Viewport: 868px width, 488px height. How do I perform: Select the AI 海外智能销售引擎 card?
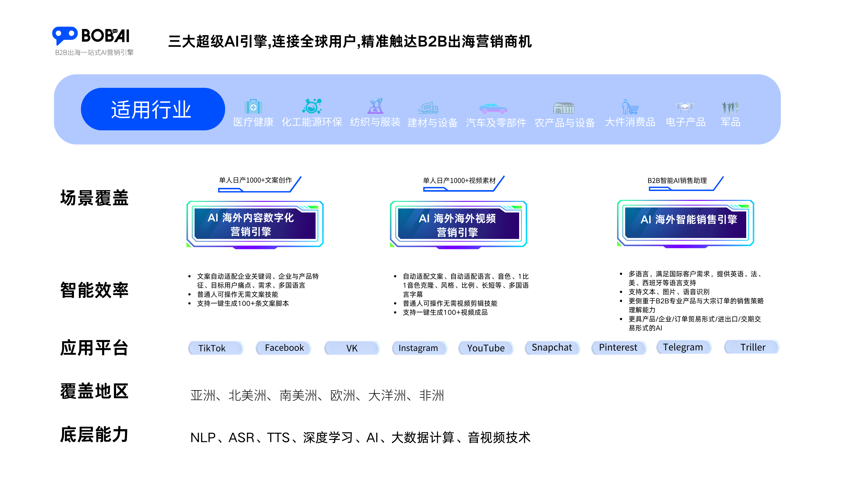pyautogui.click(x=685, y=224)
